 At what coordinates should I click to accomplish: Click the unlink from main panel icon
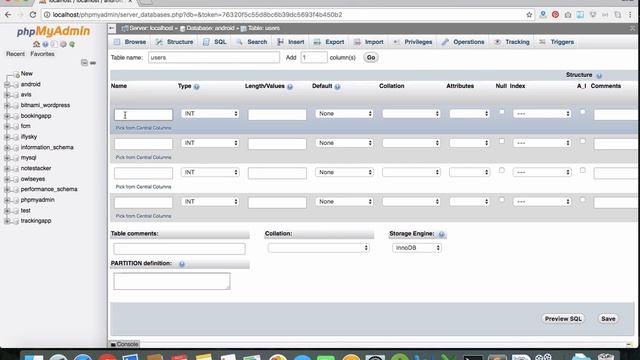point(93,63)
